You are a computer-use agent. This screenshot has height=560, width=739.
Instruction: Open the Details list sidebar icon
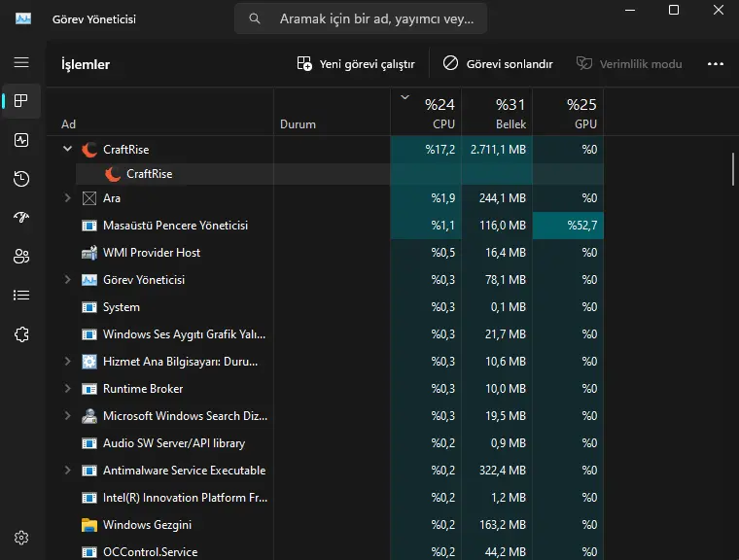tap(21, 296)
